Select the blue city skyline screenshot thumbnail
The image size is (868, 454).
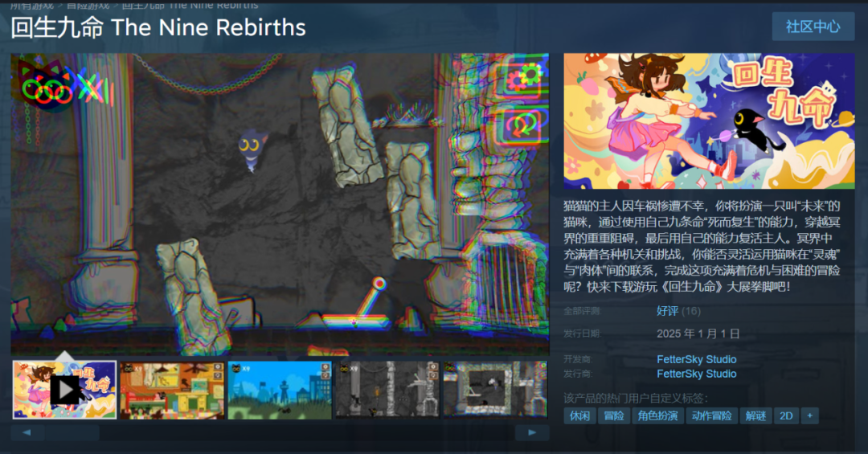(x=280, y=390)
